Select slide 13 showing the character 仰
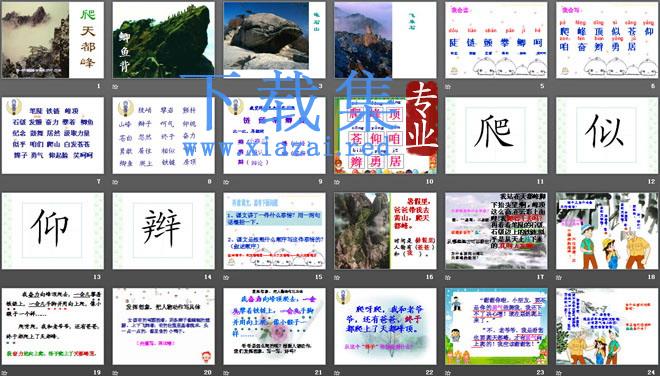 53,231
